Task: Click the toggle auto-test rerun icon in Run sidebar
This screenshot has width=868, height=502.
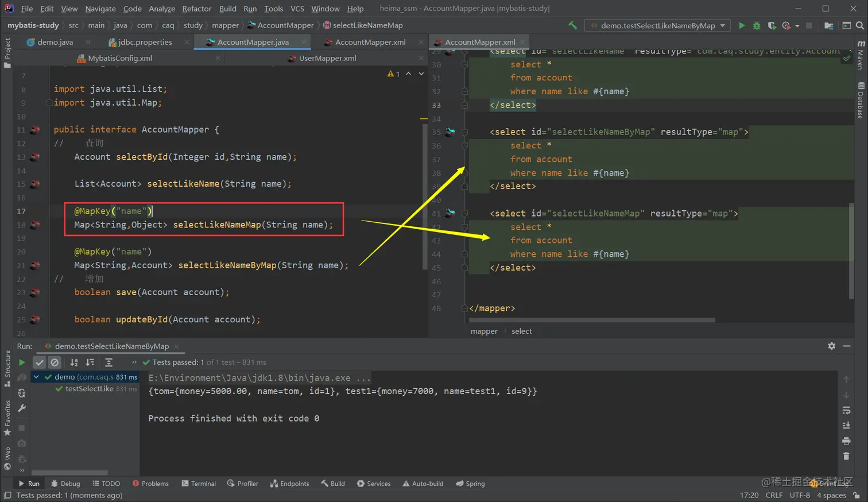Action: point(22,393)
